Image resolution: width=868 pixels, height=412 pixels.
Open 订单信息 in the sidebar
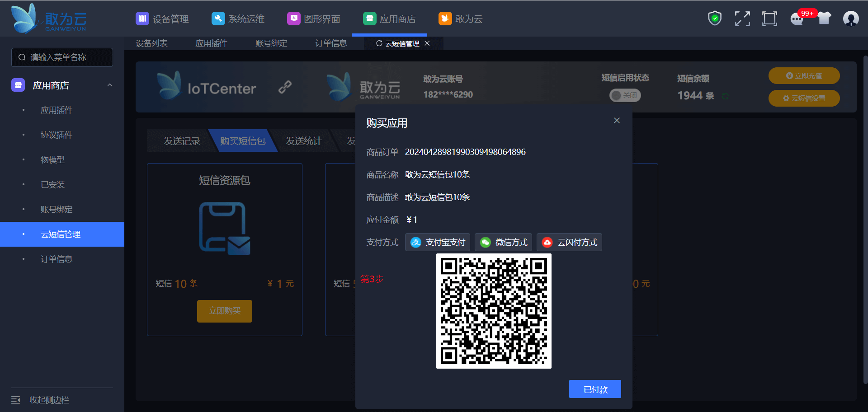coord(57,259)
